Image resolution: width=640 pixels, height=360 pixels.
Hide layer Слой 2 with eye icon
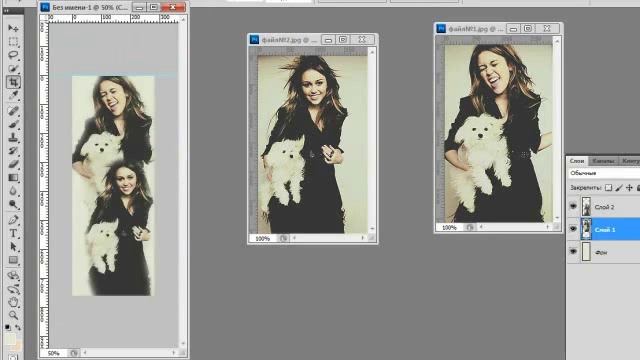tap(573, 207)
